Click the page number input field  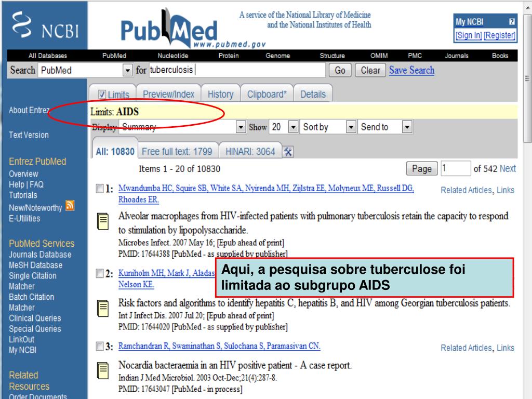[456, 169]
